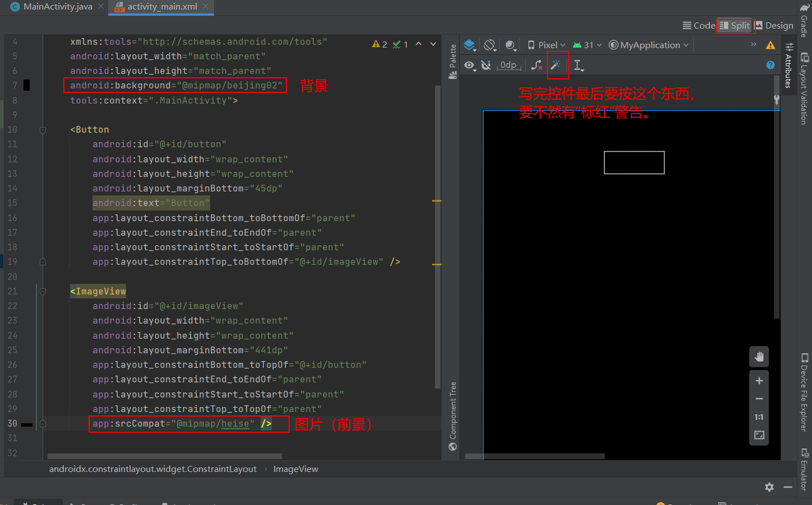Open IDE settings via gear icon

769,487
